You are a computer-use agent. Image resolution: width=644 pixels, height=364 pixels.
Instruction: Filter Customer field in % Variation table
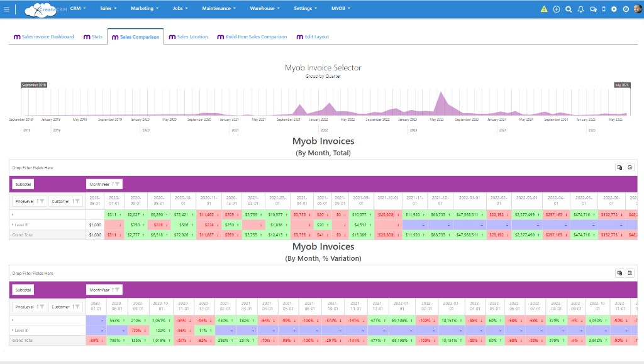coord(77,307)
